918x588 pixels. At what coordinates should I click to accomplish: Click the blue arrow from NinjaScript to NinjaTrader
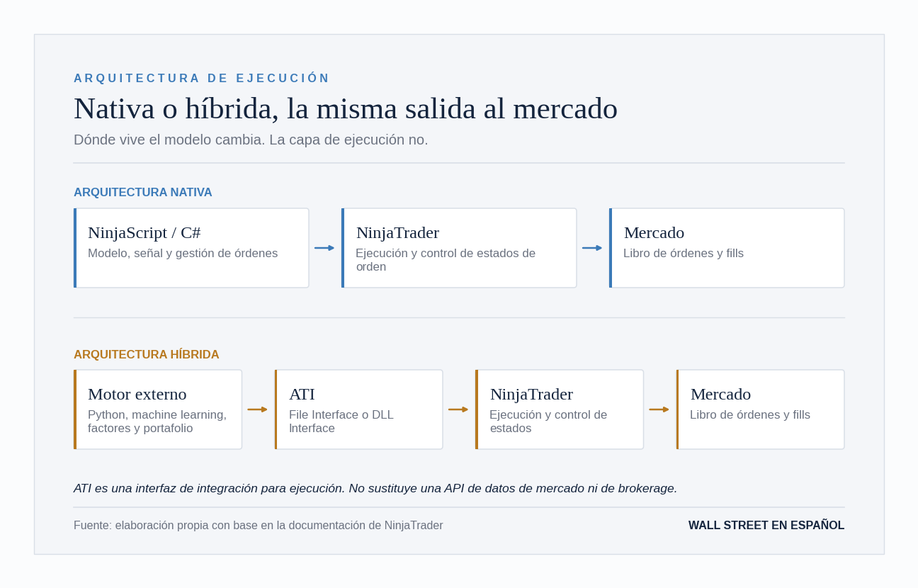coord(324,248)
